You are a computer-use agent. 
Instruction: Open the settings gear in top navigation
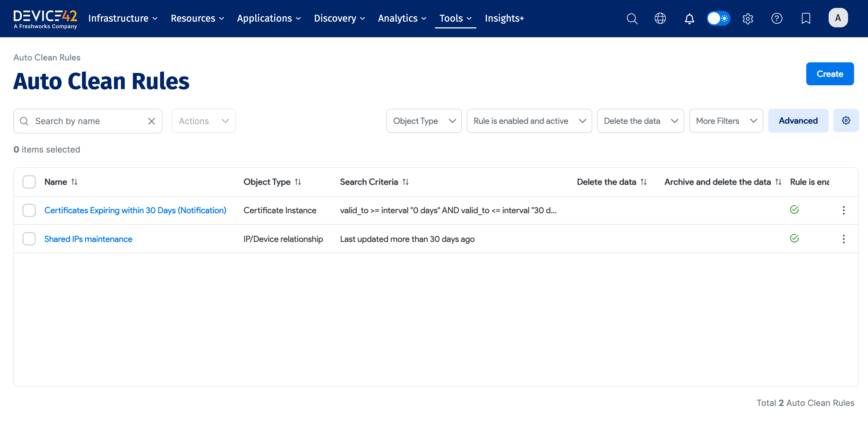point(748,18)
